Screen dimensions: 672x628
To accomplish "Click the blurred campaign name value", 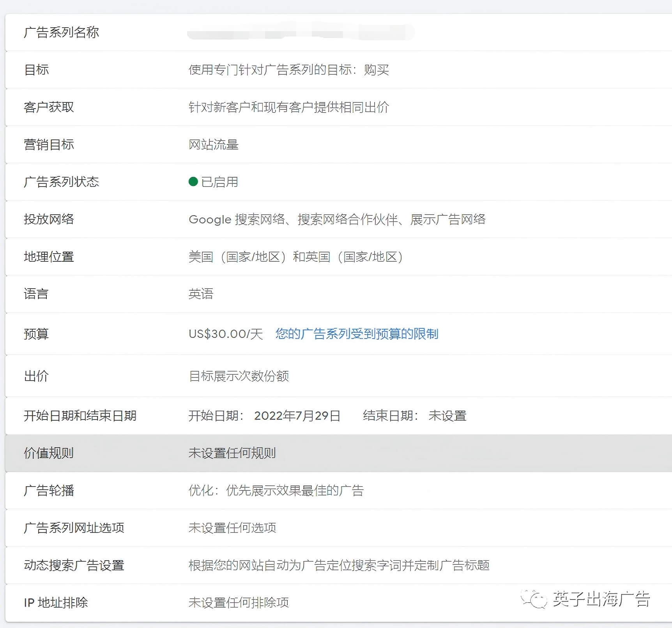I will click(x=300, y=32).
